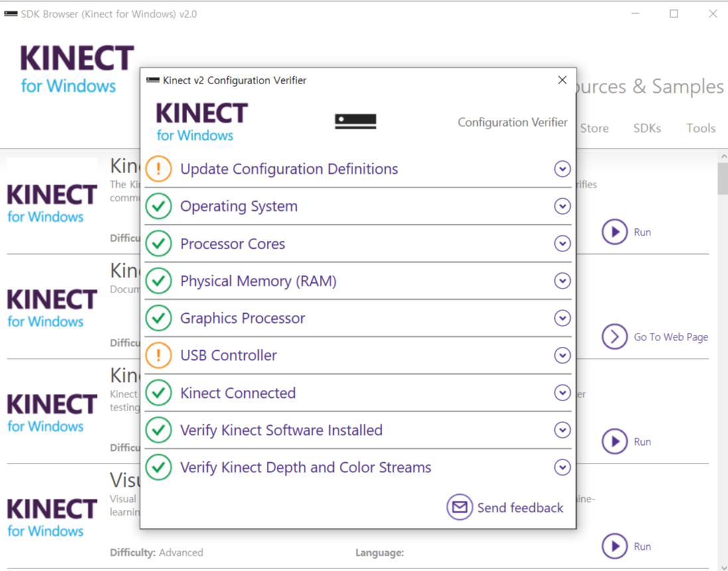Image resolution: width=728 pixels, height=571 pixels.
Task: Click the Graphics Processor label
Action: click(242, 318)
